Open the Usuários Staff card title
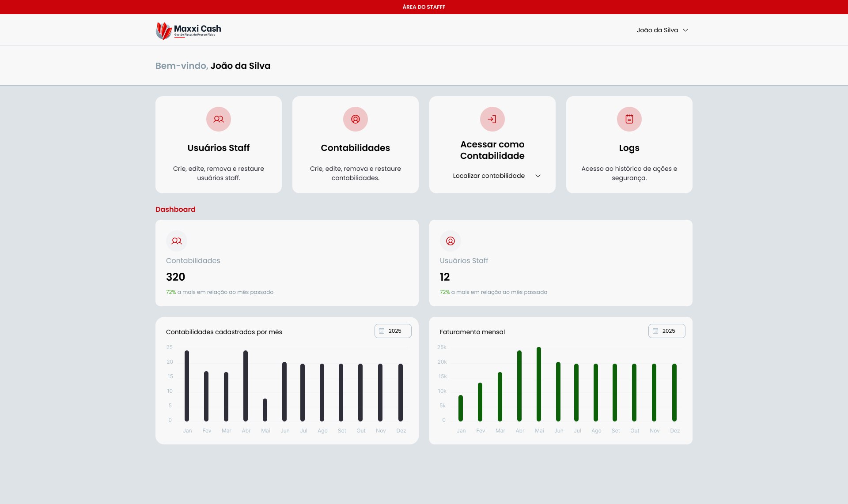 pos(219,148)
